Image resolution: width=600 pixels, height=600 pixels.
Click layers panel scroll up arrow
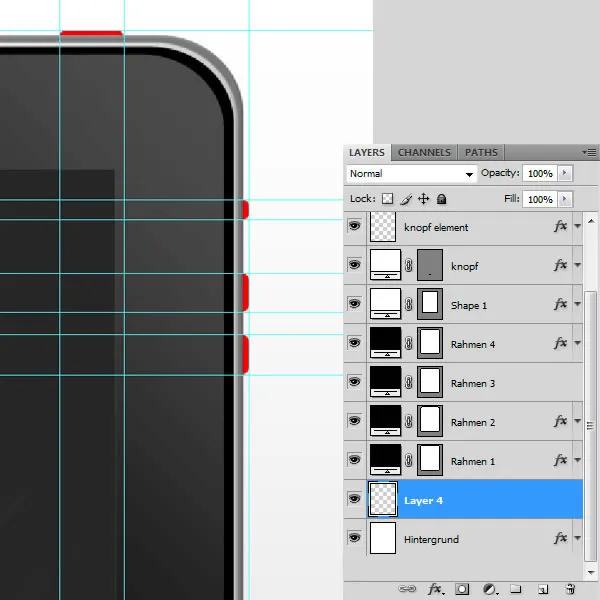click(x=591, y=221)
